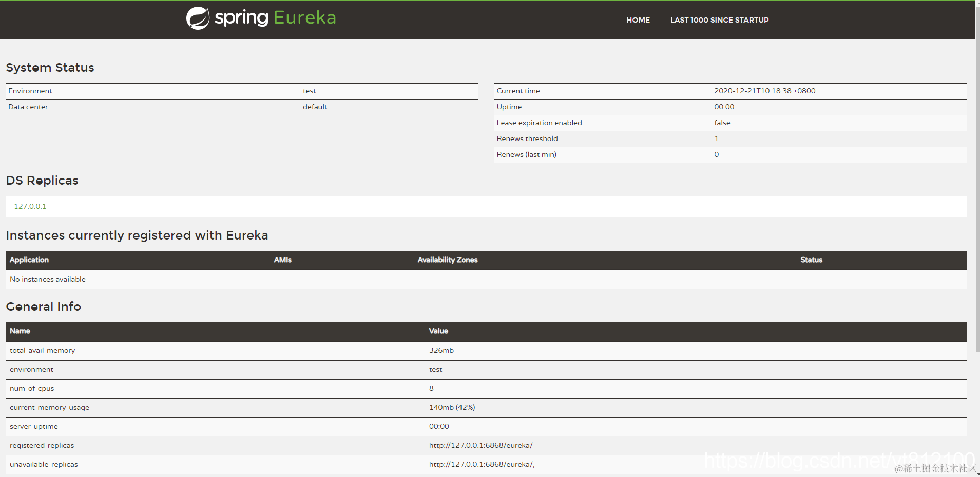Select the 'false' lease expiration value

(x=722, y=123)
